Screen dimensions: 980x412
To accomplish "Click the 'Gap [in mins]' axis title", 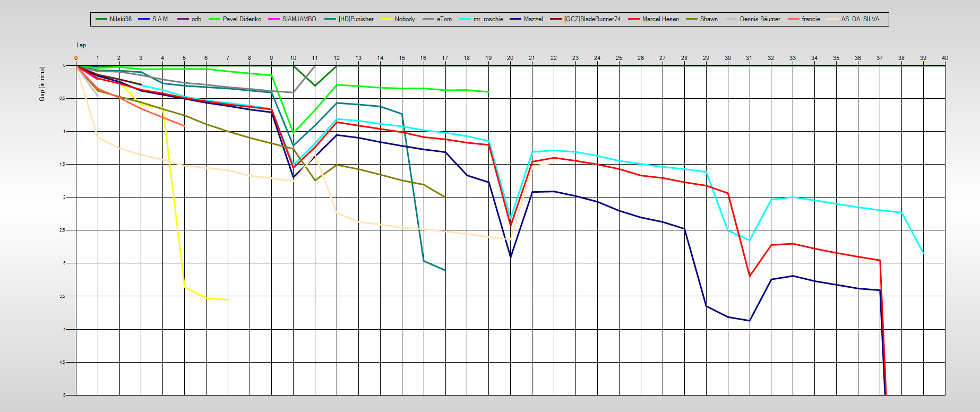I will pyautogui.click(x=42, y=84).
